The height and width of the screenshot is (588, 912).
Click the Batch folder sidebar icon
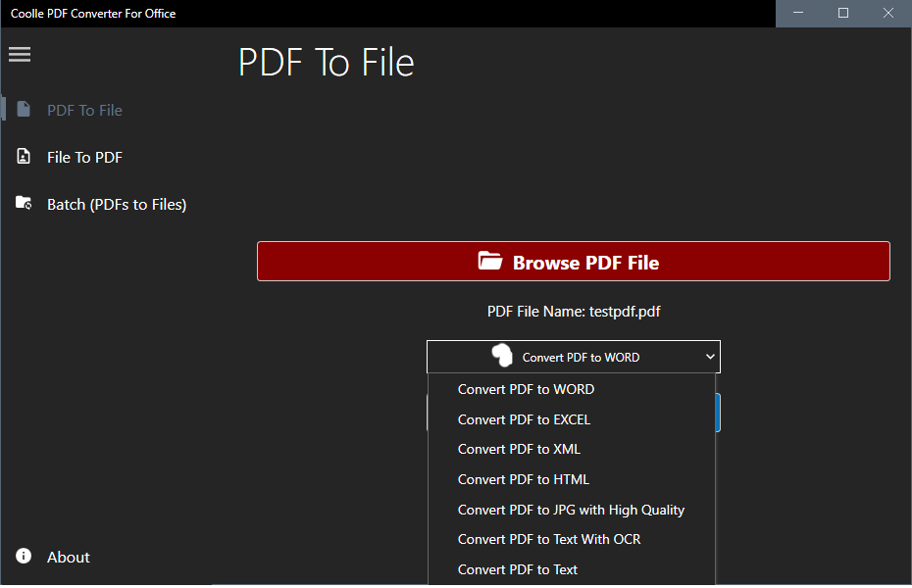[x=24, y=204]
